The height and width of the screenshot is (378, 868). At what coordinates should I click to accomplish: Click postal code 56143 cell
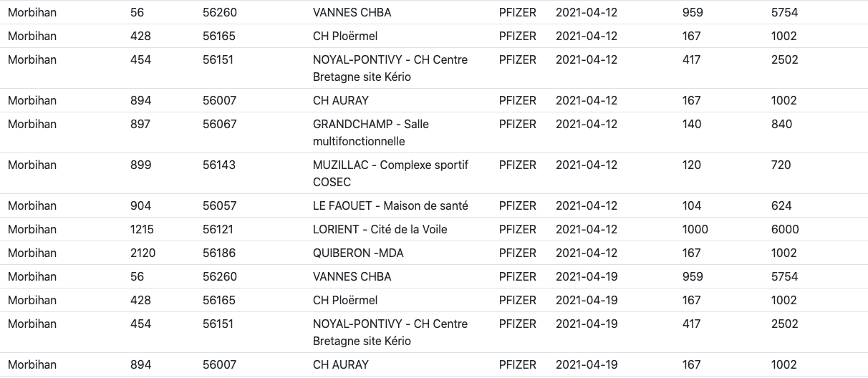click(x=219, y=165)
